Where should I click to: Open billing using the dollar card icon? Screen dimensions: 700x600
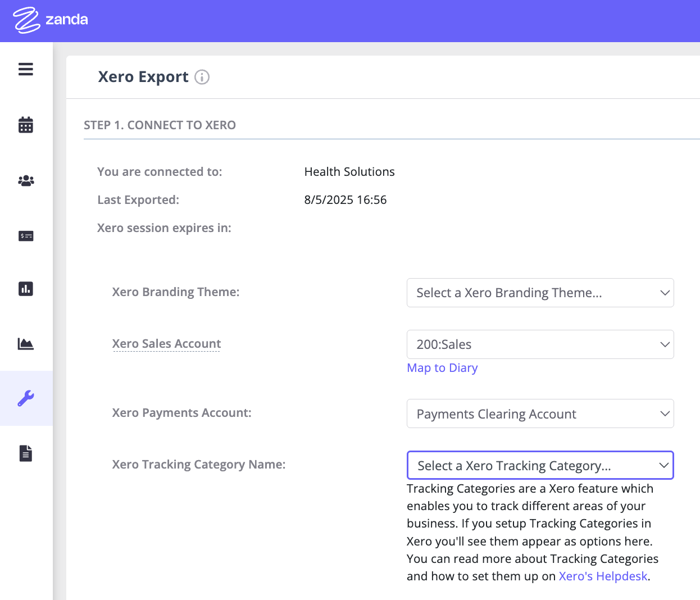coord(26,236)
